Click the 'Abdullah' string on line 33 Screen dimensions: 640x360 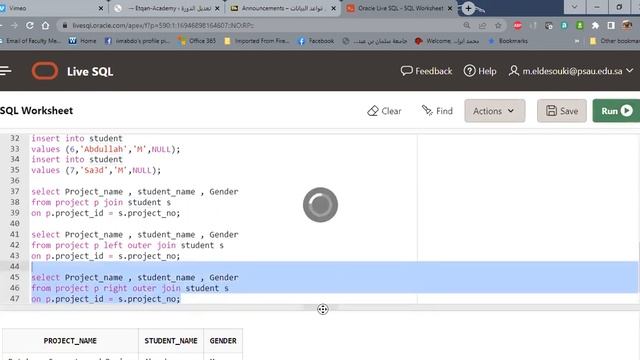tap(105, 149)
